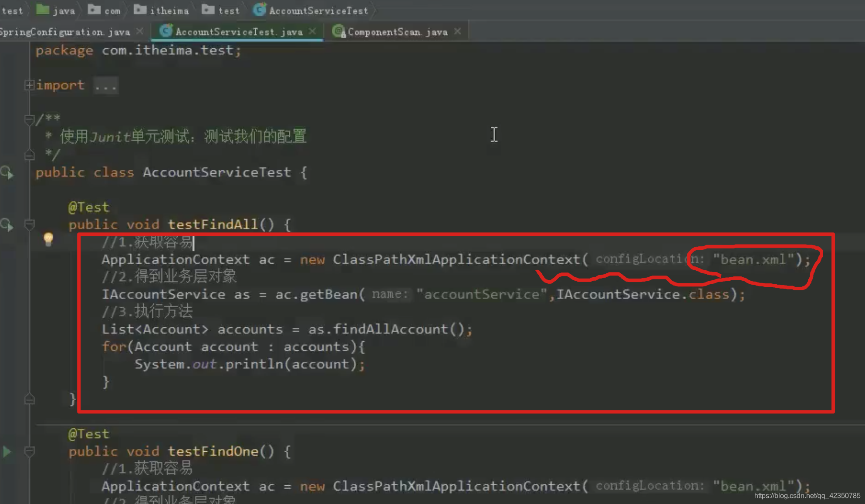Collapse the testFindOne method body

[x=29, y=451]
